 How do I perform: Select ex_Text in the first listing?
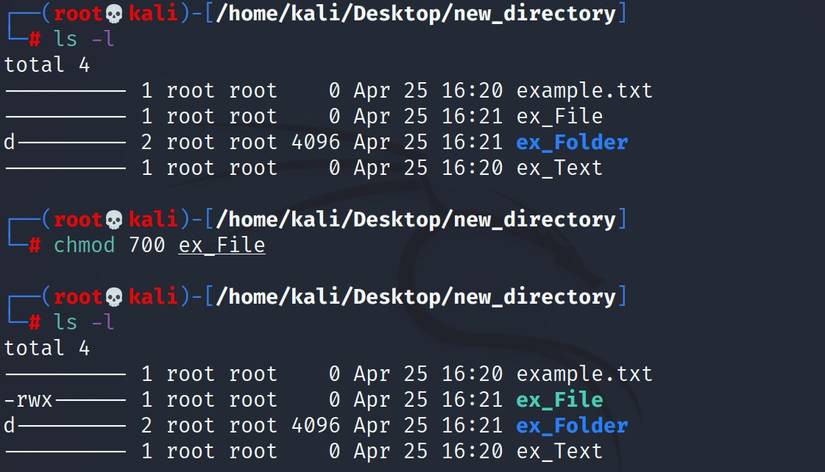pos(559,168)
